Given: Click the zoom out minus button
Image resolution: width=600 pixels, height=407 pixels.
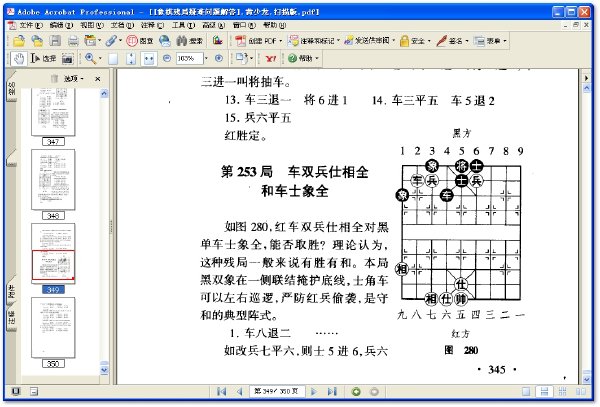Looking at the screenshot, I should click(167, 59).
